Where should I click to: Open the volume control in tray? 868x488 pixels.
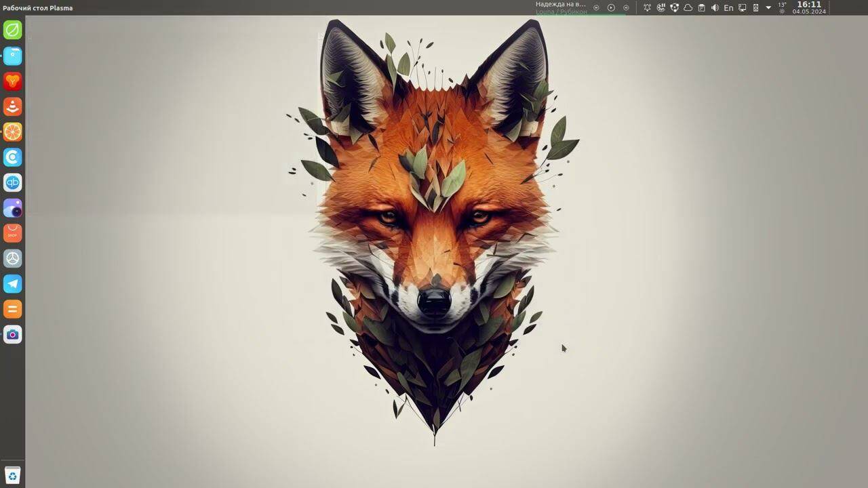[715, 8]
